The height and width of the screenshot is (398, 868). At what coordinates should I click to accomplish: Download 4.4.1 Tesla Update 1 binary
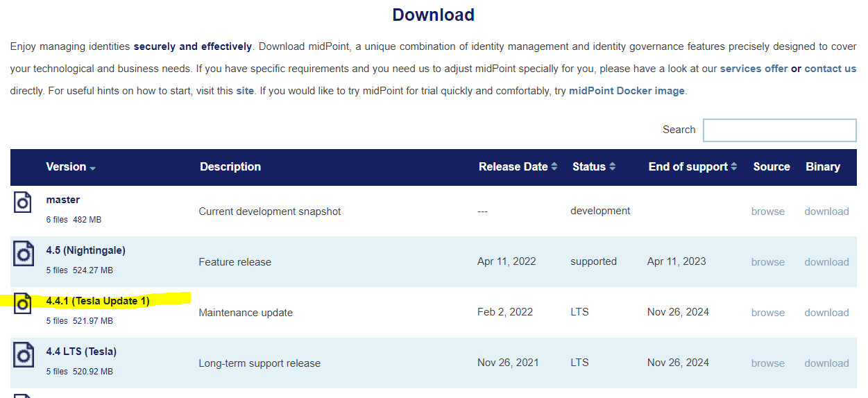[x=826, y=313]
